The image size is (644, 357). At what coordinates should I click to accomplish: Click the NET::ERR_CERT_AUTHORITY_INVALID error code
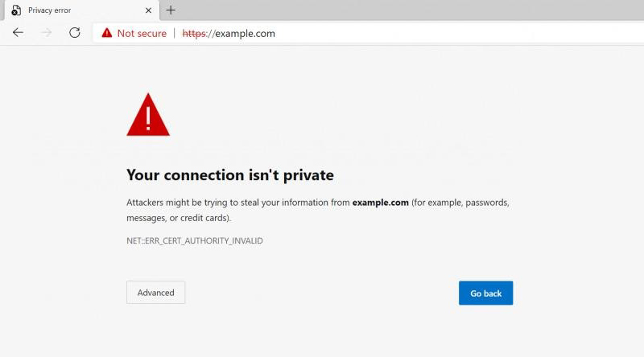[195, 241]
